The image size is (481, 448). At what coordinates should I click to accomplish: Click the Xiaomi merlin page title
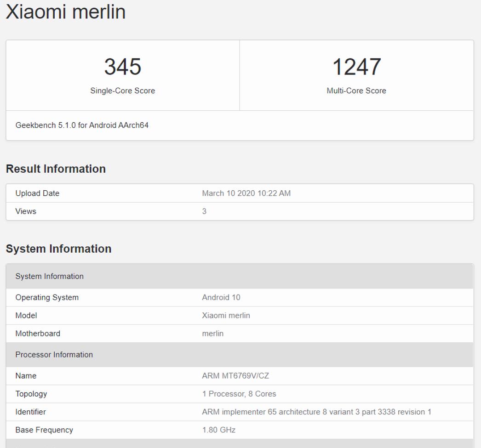[x=66, y=12]
